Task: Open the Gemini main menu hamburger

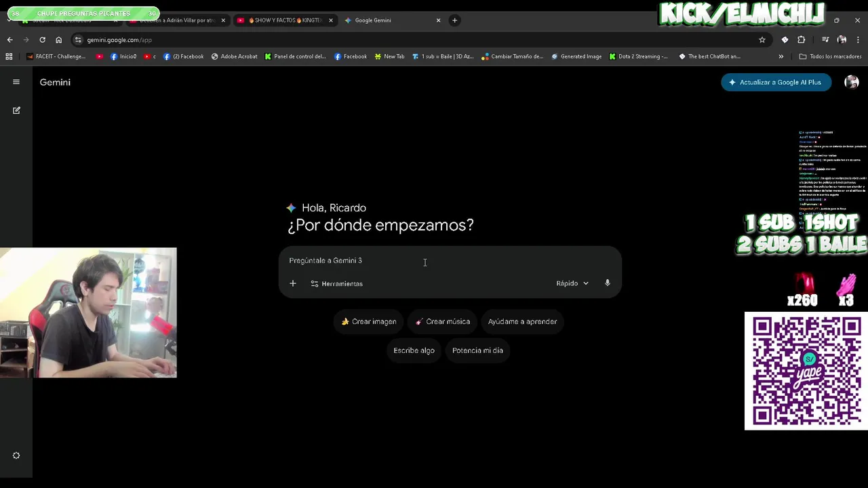Action: point(16,82)
